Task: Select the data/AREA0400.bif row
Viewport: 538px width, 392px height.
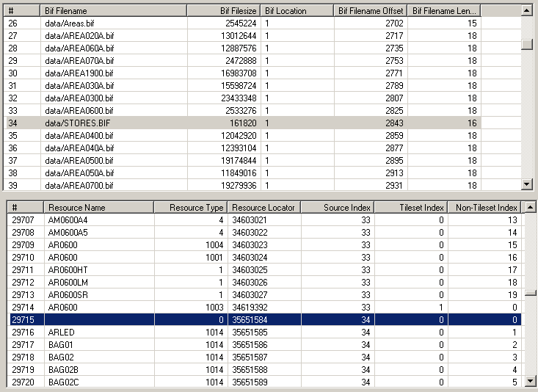Action: [x=242, y=136]
